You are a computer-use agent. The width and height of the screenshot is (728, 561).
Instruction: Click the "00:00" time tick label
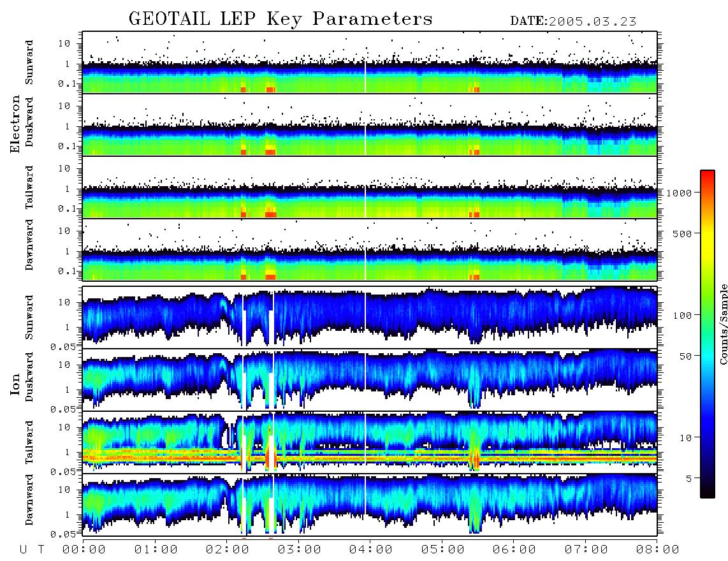pyautogui.click(x=84, y=550)
